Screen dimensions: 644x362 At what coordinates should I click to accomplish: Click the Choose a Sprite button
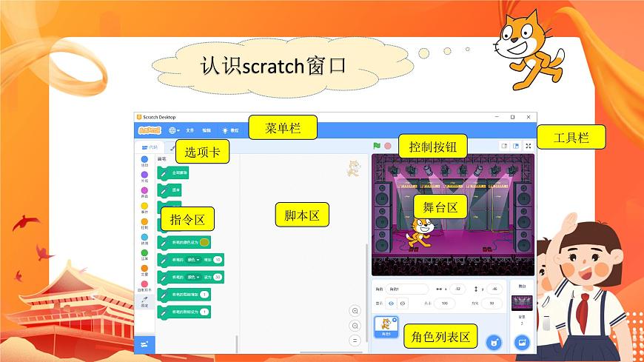(494, 342)
